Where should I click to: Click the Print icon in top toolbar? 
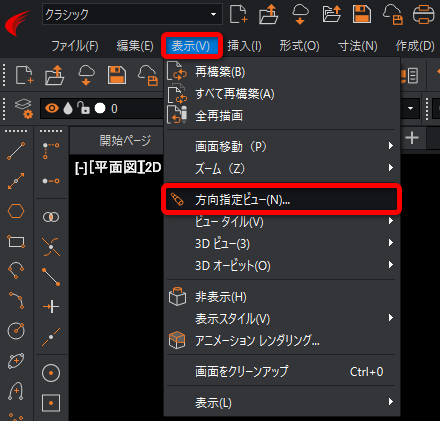(423, 15)
